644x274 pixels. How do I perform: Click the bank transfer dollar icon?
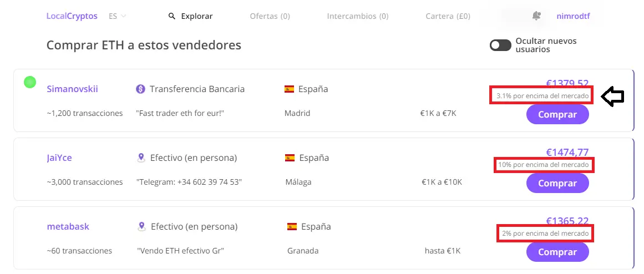(141, 89)
